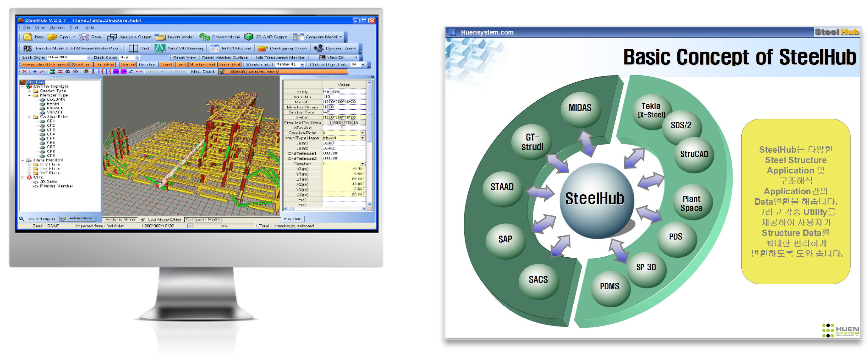This screenshot has width=868, height=355.
Task: Click the red X icon in bottom toolbar
Action: click(24, 71)
